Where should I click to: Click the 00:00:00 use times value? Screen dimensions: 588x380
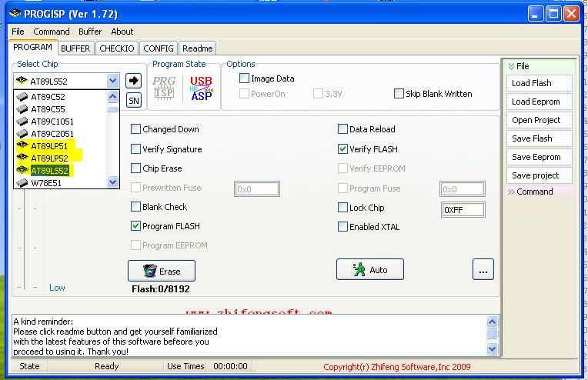[230, 366]
